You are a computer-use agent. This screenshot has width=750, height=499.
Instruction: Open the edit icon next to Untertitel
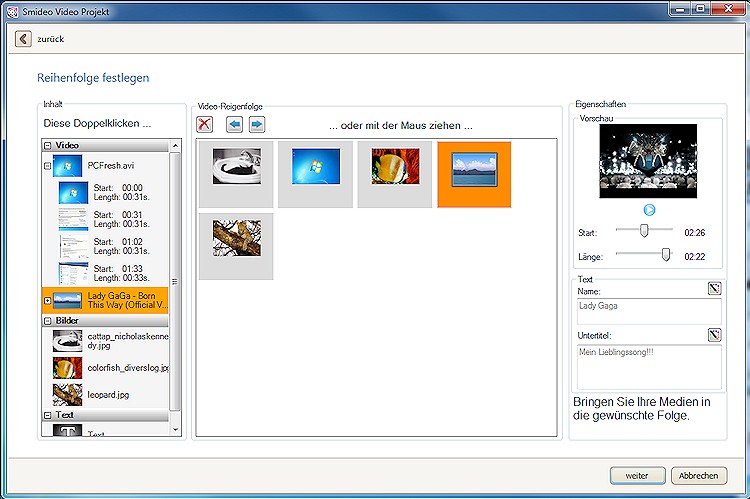(x=714, y=335)
